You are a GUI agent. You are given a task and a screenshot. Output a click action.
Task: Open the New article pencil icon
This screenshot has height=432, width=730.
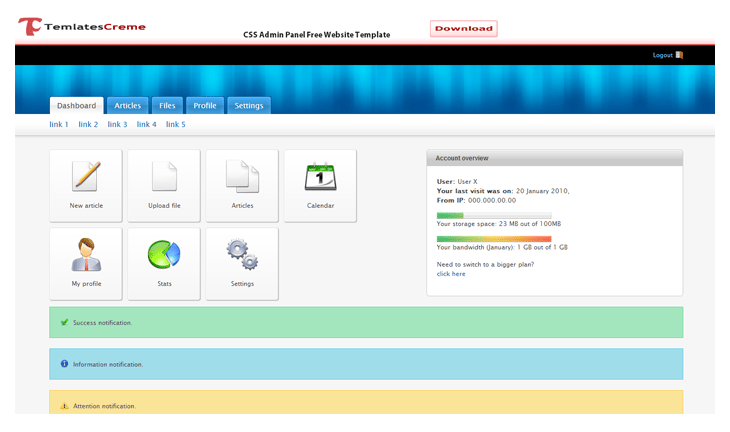click(x=86, y=176)
